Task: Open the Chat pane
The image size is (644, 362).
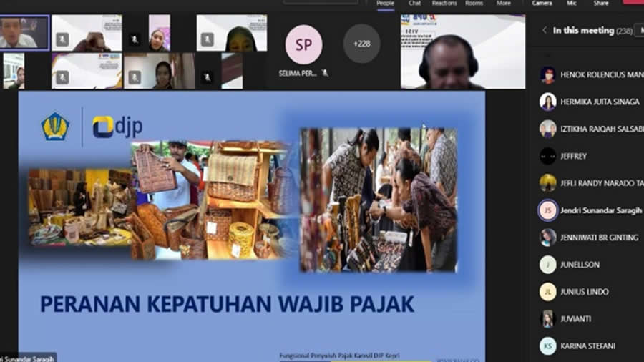Action: click(414, 4)
